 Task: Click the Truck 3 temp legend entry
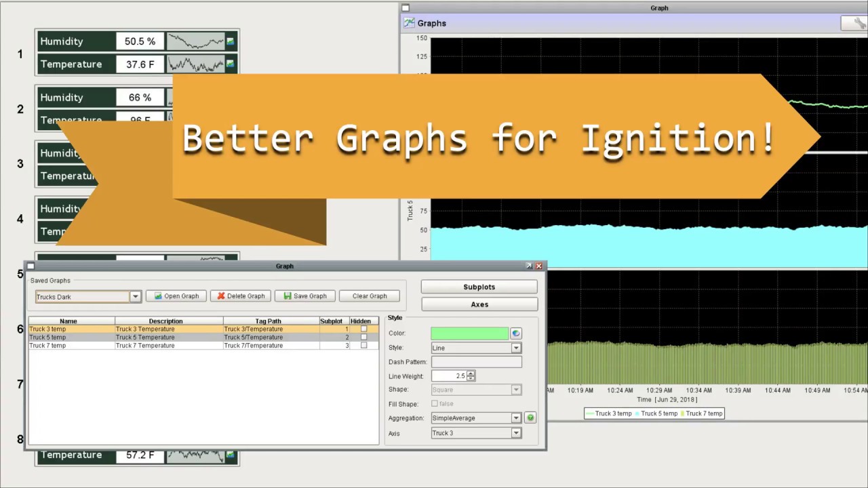click(609, 413)
